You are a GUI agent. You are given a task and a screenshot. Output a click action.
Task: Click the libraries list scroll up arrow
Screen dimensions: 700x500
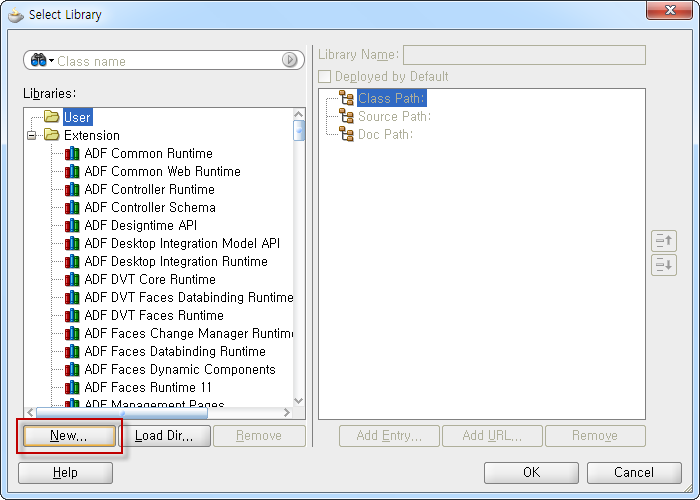299,114
